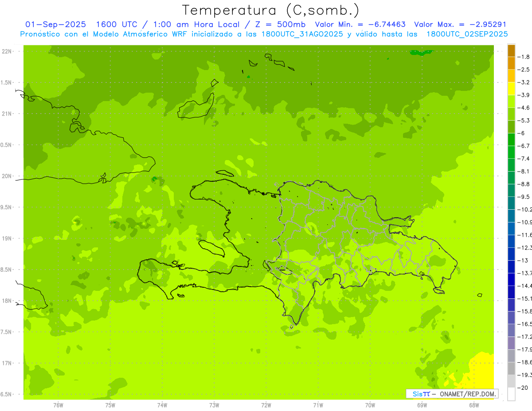532x411 pixels.
Task: Click the '-3.2' color scale label
Action: (x=524, y=82)
